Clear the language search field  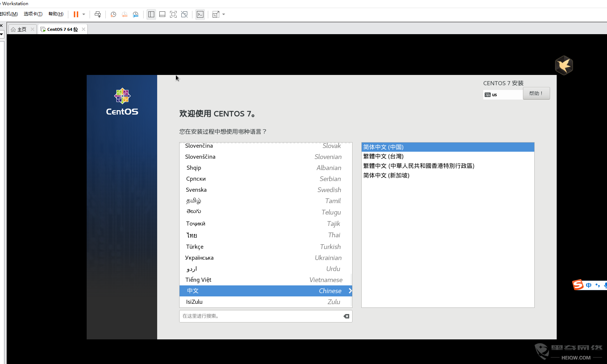tap(346, 316)
